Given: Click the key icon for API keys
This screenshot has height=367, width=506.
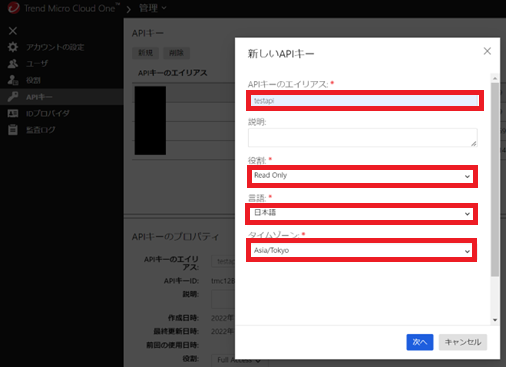Looking at the screenshot, I should coord(13,97).
